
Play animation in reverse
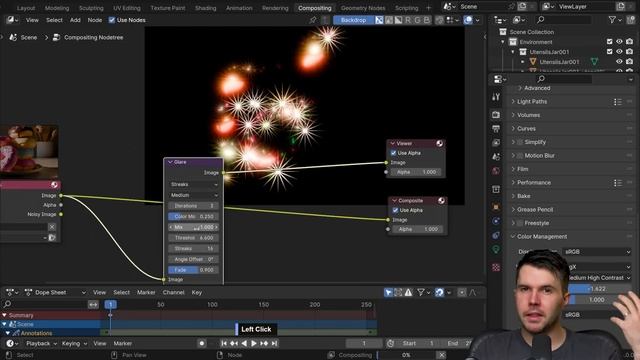pyautogui.click(x=244, y=344)
